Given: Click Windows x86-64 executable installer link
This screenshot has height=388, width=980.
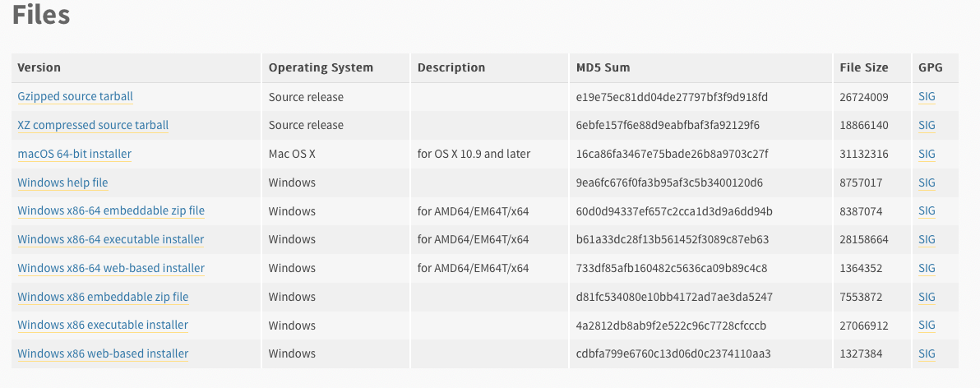Looking at the screenshot, I should tap(111, 239).
